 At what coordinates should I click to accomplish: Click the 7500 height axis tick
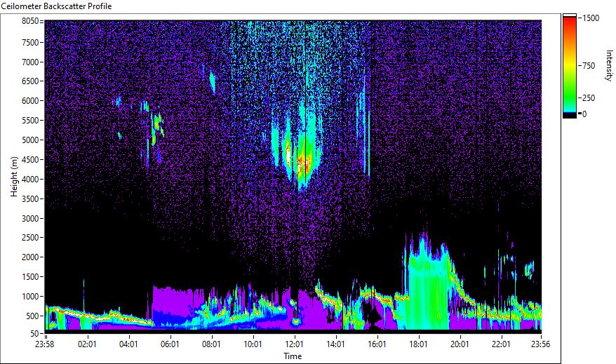click(30, 42)
